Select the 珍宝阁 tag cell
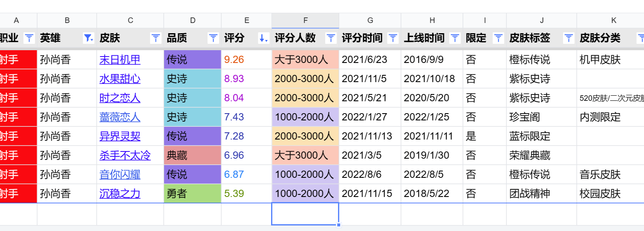644x231 pixels. [x=542, y=117]
